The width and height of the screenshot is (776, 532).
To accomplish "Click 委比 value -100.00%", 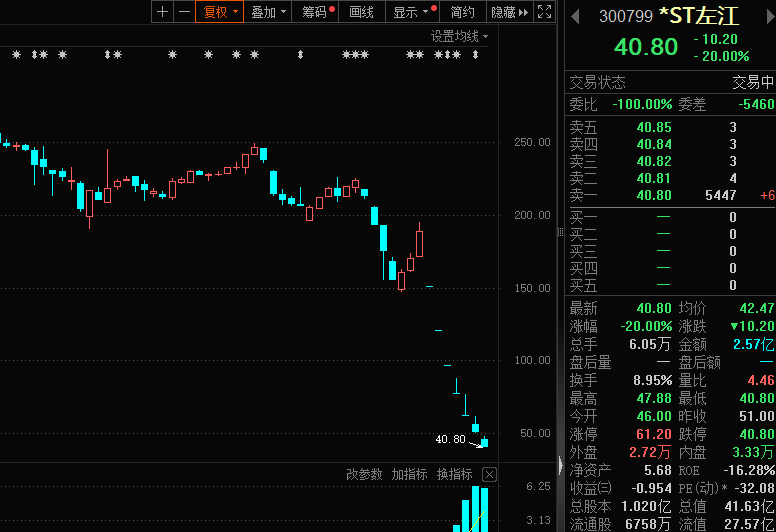I will (x=642, y=104).
